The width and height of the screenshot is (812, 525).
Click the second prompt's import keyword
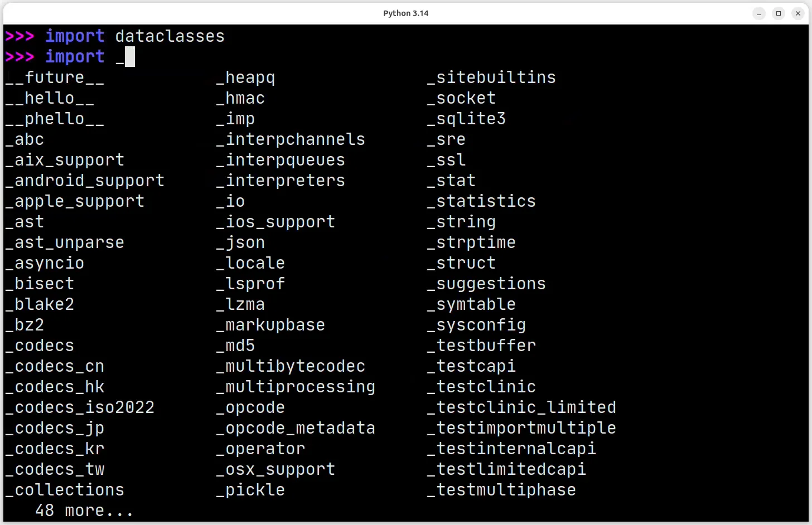point(75,57)
